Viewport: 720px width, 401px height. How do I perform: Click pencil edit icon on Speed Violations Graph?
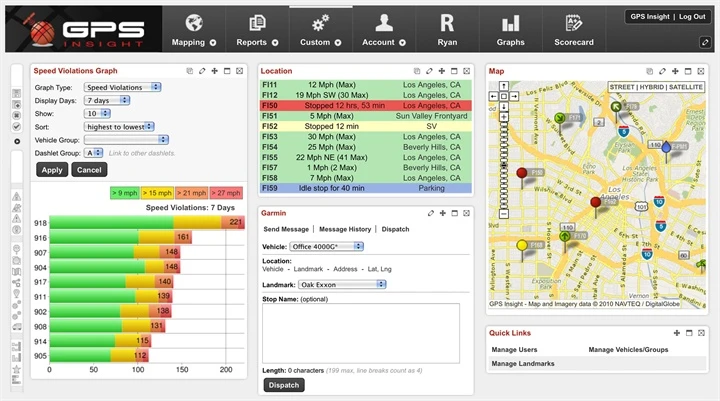click(202, 71)
